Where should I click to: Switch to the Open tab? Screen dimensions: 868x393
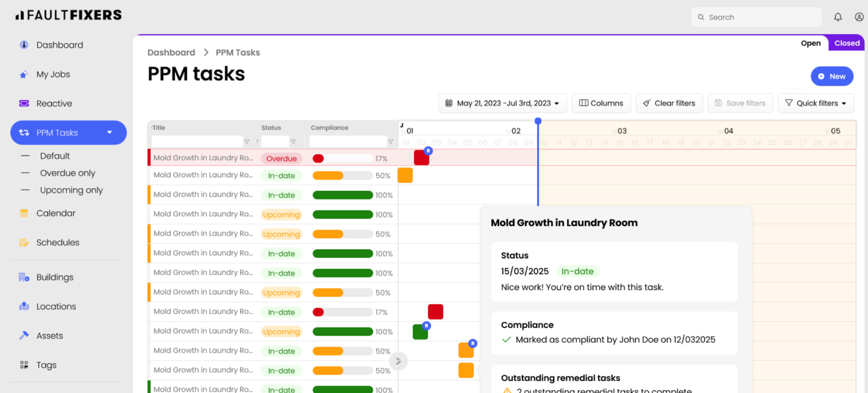(x=810, y=43)
